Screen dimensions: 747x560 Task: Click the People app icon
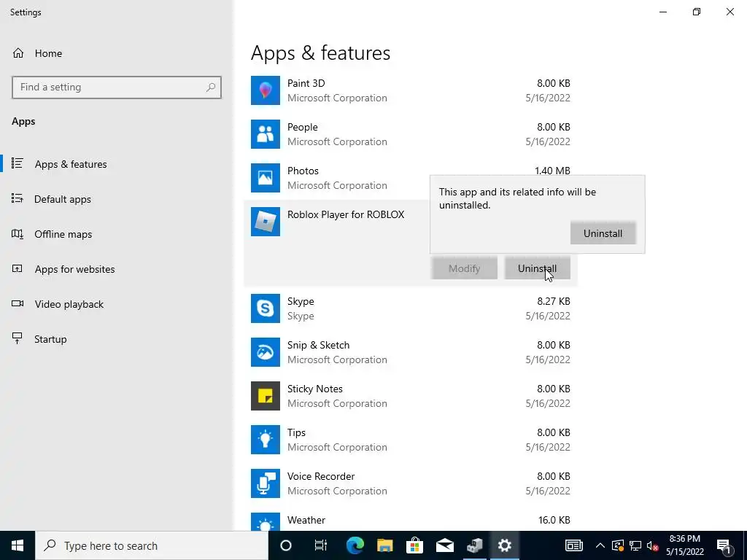(x=266, y=134)
